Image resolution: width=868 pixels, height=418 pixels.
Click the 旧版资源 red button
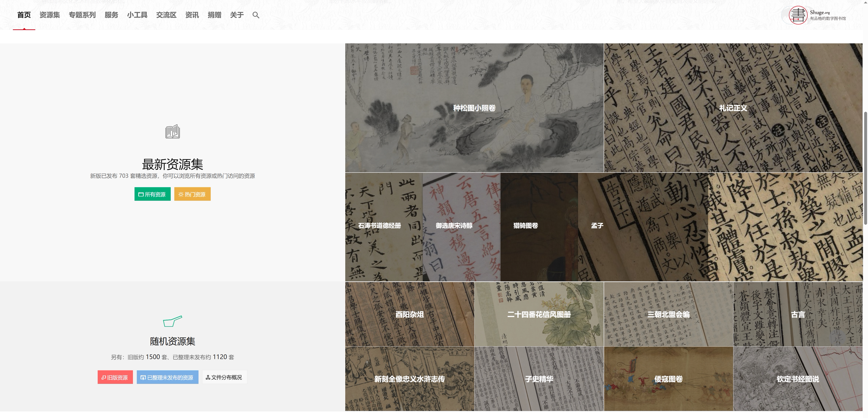pos(115,377)
